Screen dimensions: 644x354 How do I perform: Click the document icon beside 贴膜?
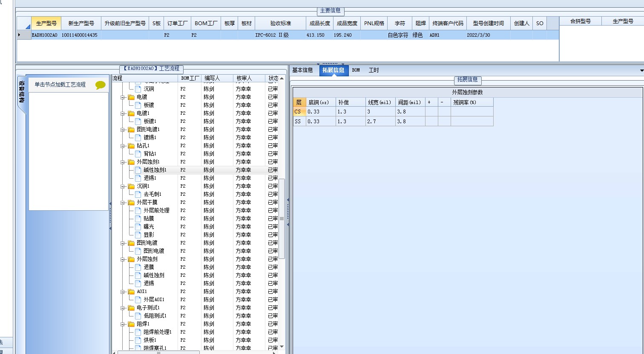tap(138, 218)
